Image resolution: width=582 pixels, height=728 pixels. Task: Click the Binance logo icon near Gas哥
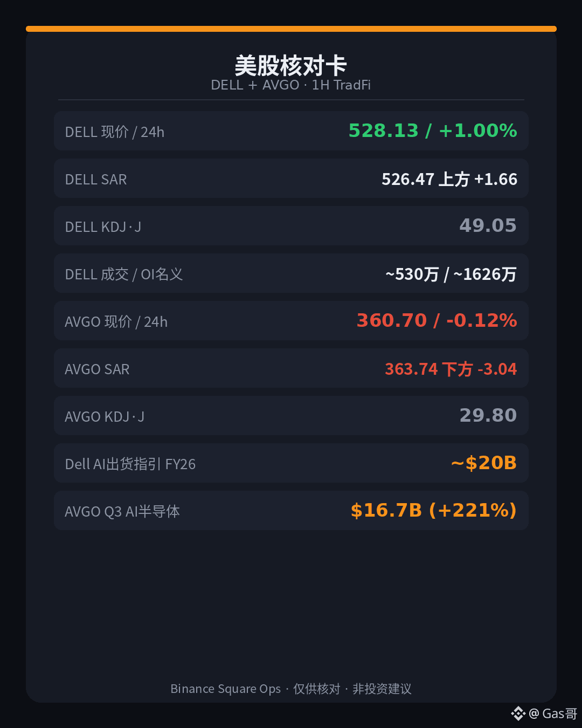[x=518, y=713]
